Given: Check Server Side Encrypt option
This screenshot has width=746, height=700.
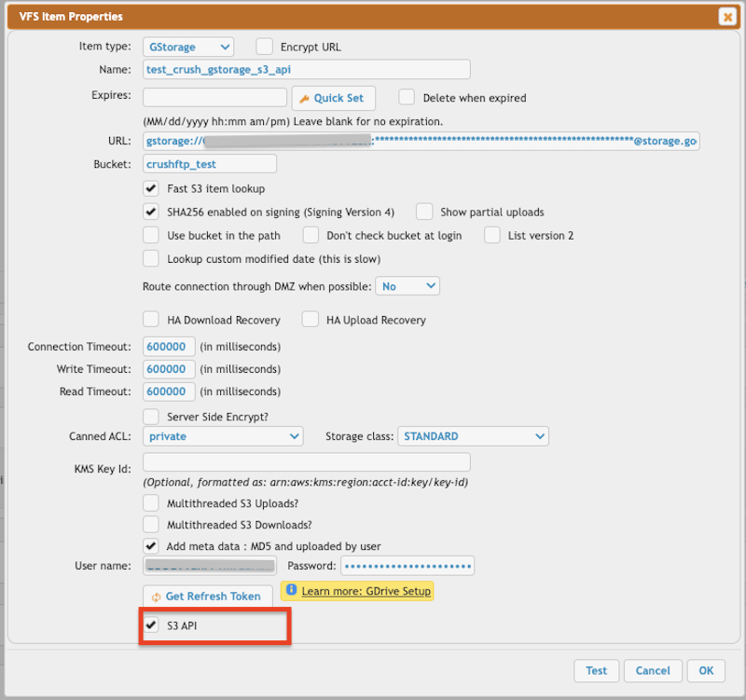Looking at the screenshot, I should [x=151, y=417].
